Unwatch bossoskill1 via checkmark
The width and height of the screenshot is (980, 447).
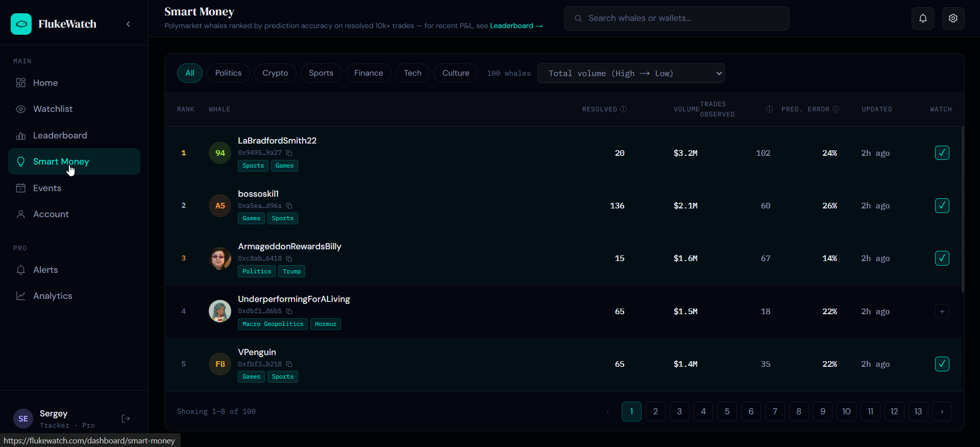(x=942, y=206)
